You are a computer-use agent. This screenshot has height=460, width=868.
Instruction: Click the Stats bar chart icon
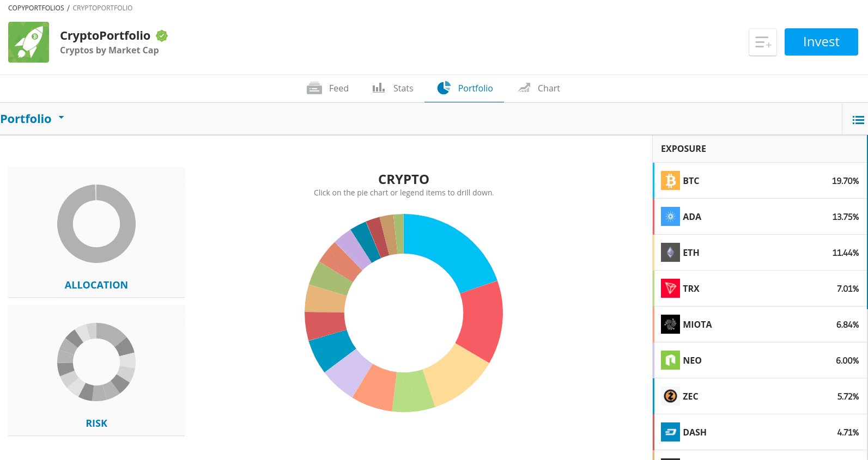point(379,88)
